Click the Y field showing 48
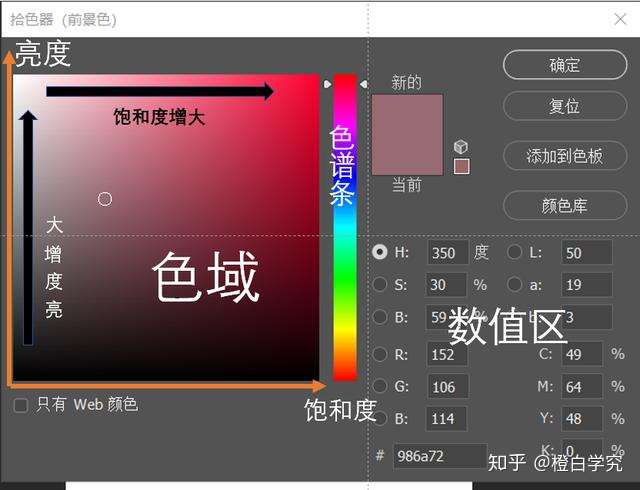 [582, 419]
